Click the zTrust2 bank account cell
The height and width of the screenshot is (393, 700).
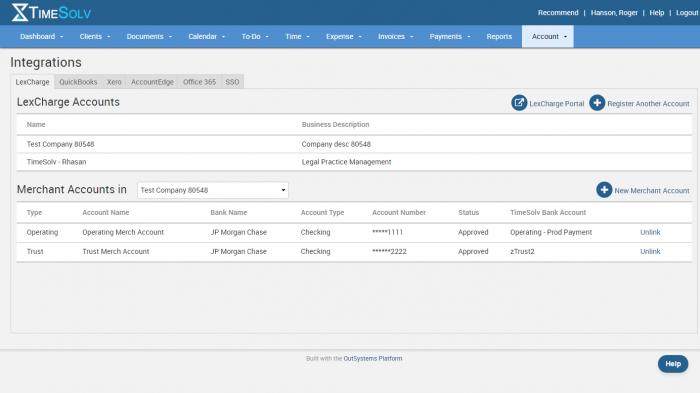click(522, 251)
